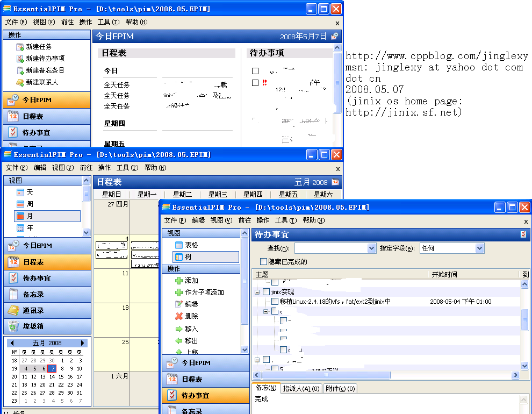This screenshot has height=414, width=532.
Task: Open 视图(V) menu in middle window
Action: coord(63,168)
